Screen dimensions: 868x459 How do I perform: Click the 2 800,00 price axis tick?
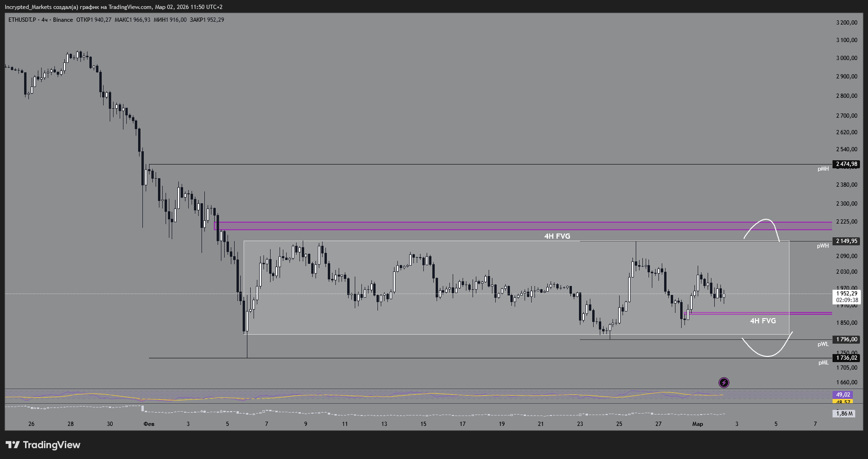pos(847,96)
